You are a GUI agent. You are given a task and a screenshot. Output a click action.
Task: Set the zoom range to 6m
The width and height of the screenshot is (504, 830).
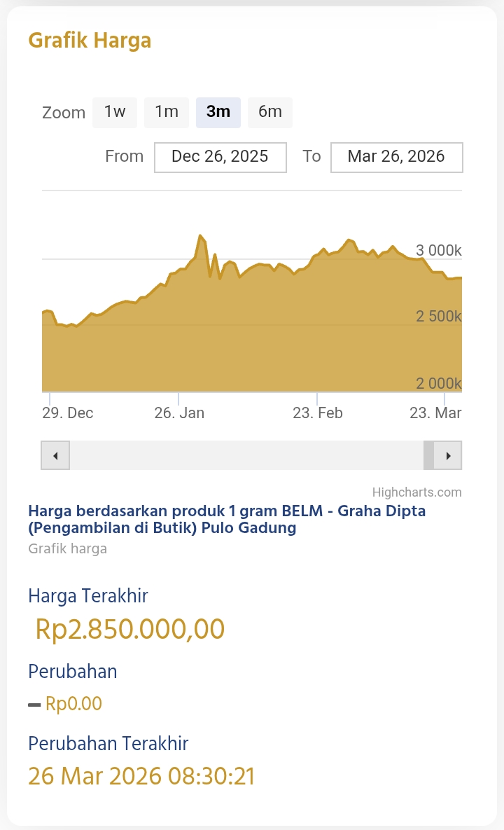pyautogui.click(x=270, y=112)
